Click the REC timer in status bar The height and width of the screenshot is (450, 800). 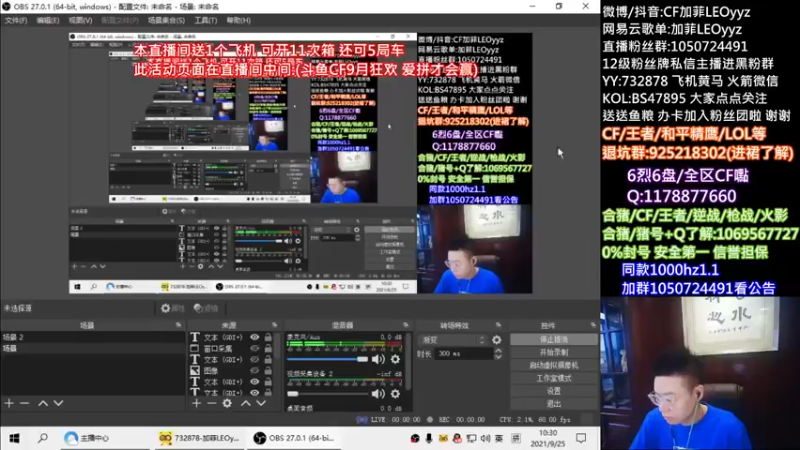(462, 419)
